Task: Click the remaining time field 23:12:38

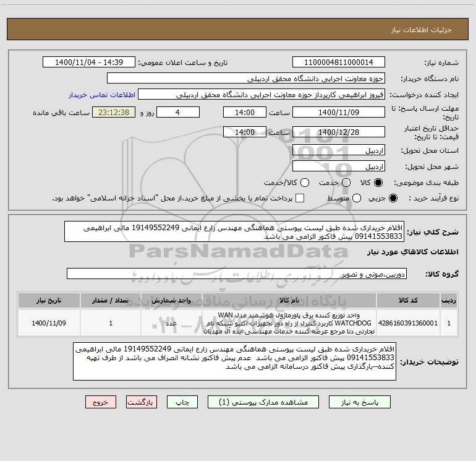Action: tap(114, 112)
